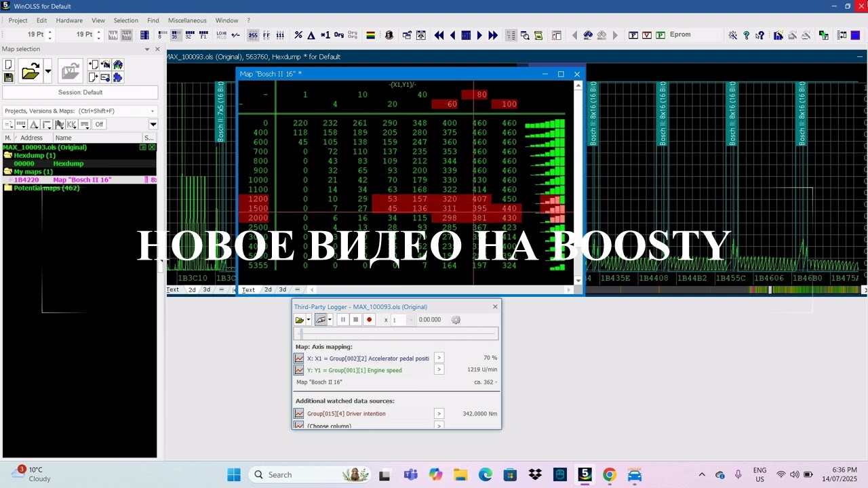This screenshot has width=868, height=488.
Task: Open Microsoft Edge from the taskbar
Action: tap(486, 475)
